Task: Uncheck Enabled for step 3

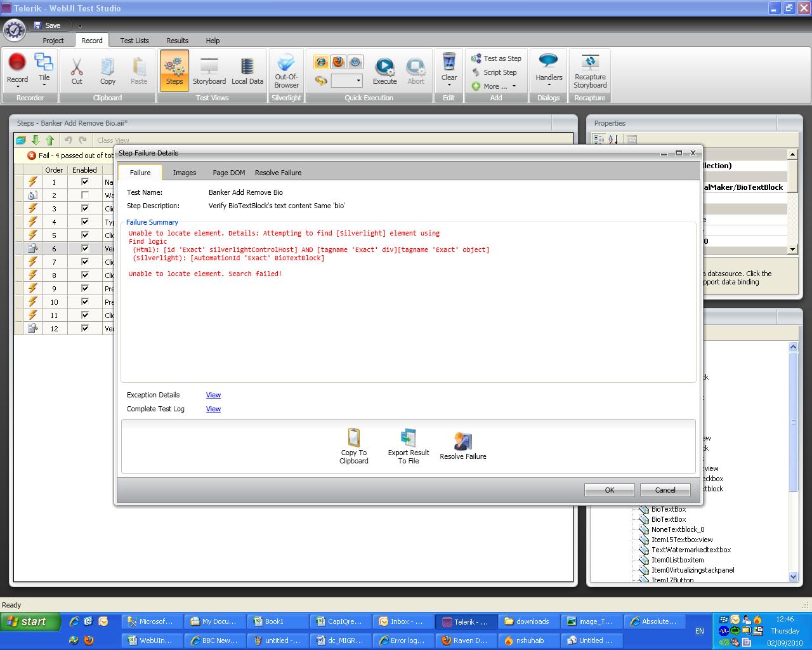Action: tap(85, 209)
